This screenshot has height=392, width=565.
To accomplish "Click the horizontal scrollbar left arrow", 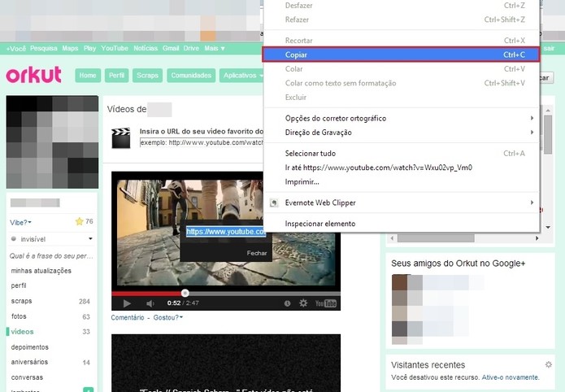I will 393,238.
